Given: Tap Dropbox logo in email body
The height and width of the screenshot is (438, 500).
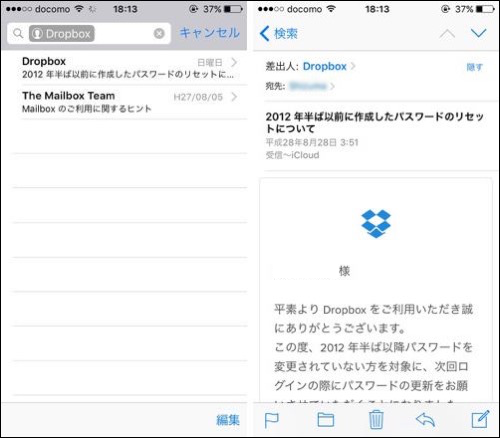Looking at the screenshot, I should point(376,223).
